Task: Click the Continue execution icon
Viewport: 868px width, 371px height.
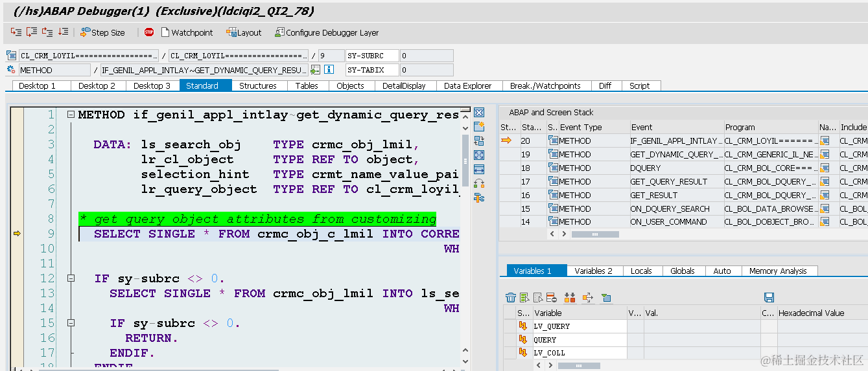Action: coord(63,32)
